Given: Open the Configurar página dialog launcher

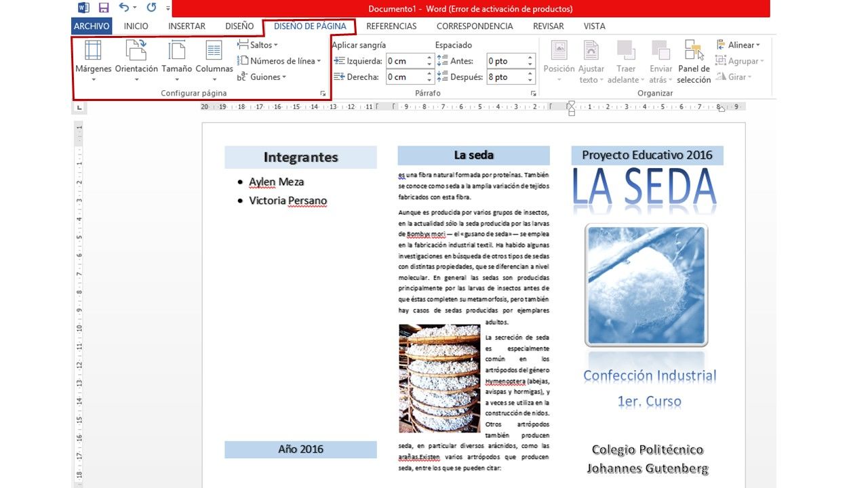Looking at the screenshot, I should click(323, 94).
